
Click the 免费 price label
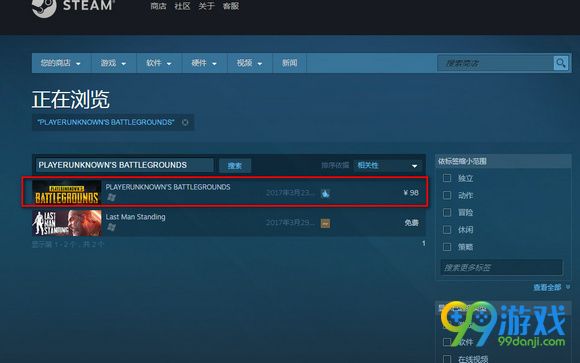[411, 223]
